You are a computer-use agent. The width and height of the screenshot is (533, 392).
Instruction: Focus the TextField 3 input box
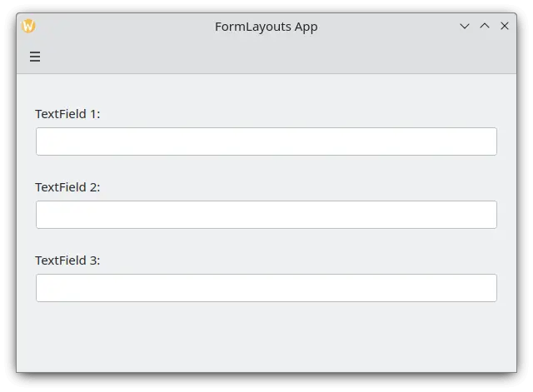pos(266,288)
